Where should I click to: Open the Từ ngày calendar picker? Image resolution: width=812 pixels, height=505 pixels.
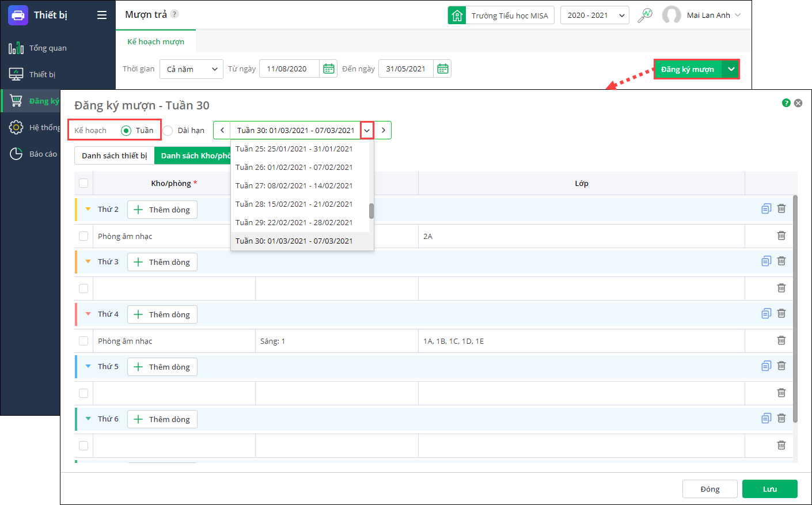coord(329,69)
